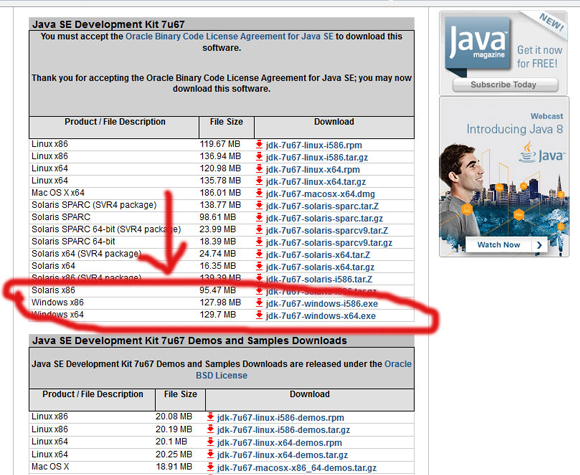Download jdk-7u67-solaris-sparcv9.tar.gz file
Image resolution: width=580 pixels, height=475 pixels.
pyautogui.click(x=329, y=243)
